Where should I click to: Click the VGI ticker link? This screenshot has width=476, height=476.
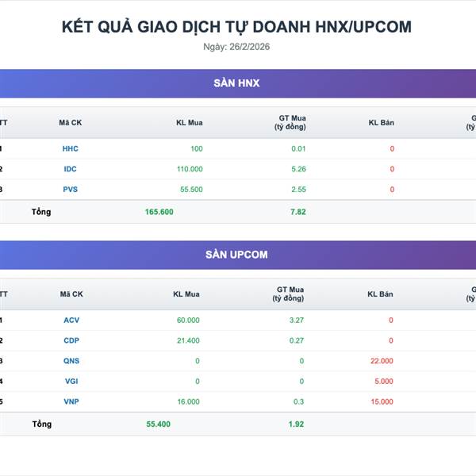coord(71,382)
